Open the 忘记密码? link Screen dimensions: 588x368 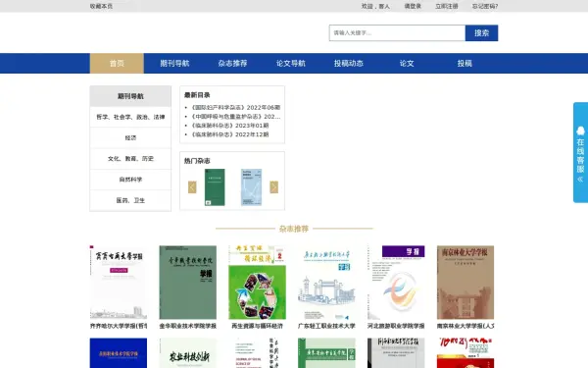[x=485, y=6]
